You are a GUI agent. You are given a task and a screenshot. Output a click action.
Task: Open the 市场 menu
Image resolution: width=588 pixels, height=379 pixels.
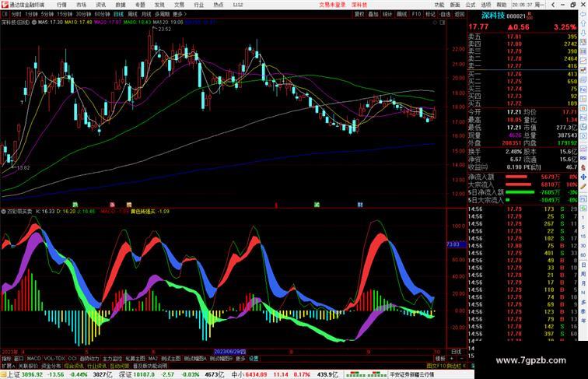point(82,5)
